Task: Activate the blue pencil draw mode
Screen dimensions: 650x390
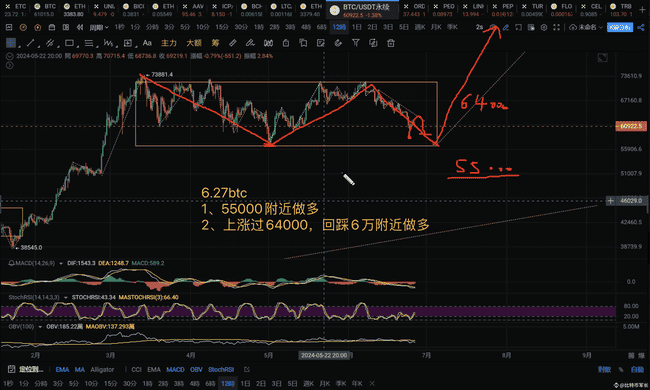Action: pos(505,27)
